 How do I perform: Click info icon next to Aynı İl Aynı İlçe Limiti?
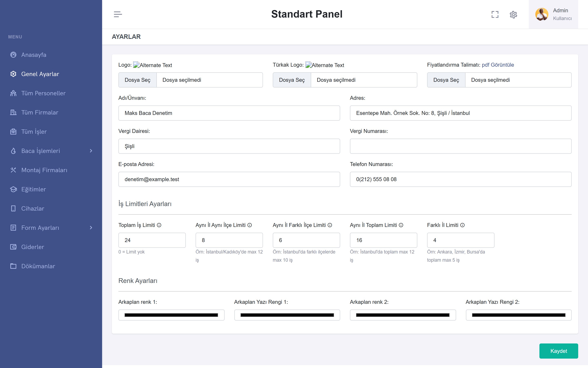coord(249,225)
